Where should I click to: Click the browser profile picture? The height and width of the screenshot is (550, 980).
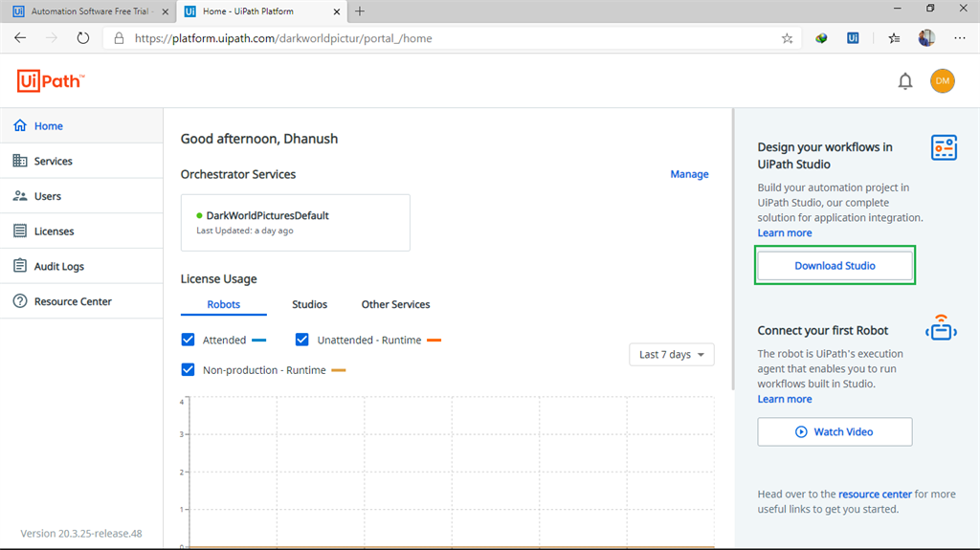pyautogui.click(x=926, y=38)
